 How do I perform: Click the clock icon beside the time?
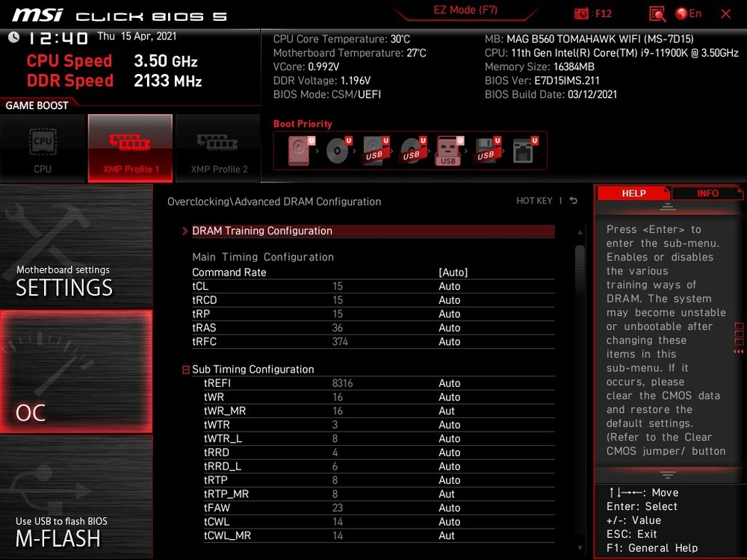pos(13,37)
